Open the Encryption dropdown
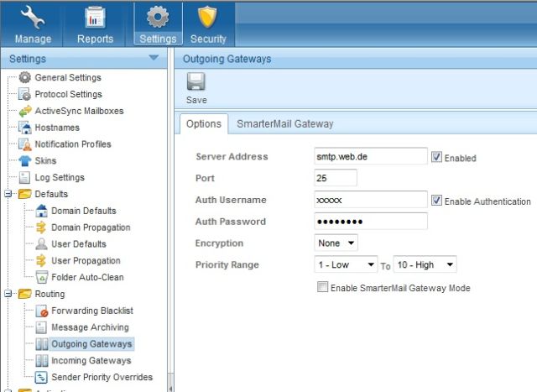The height and width of the screenshot is (392, 537). coord(336,243)
